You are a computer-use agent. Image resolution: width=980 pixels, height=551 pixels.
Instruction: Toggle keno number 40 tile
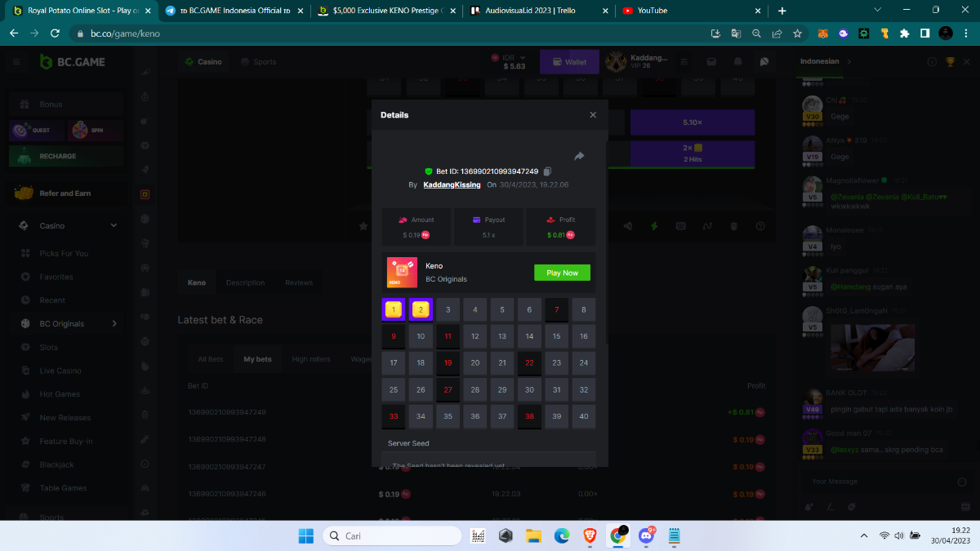pos(583,416)
